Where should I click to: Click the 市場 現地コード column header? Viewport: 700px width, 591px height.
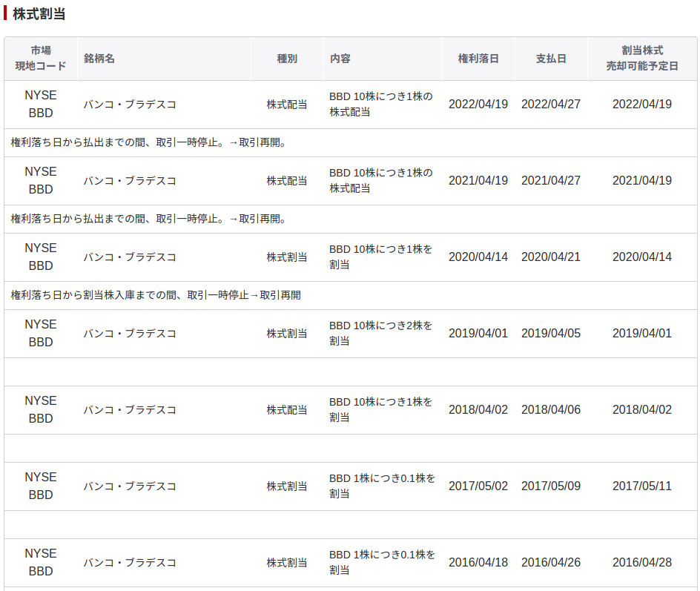click(41, 59)
